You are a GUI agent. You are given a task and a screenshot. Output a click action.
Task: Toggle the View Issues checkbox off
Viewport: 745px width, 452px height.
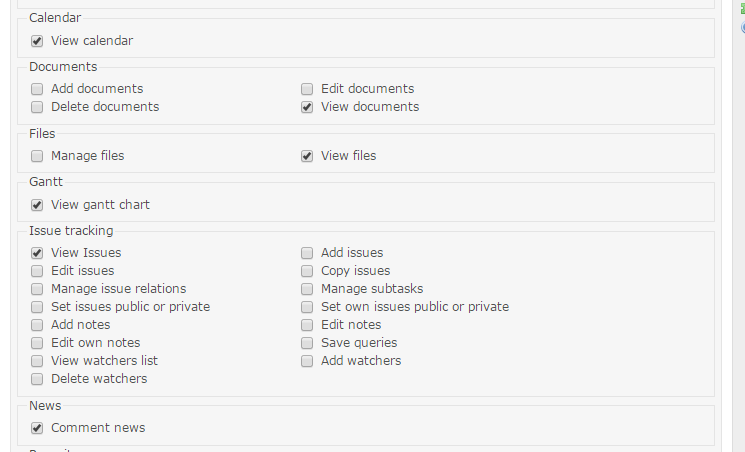37,253
